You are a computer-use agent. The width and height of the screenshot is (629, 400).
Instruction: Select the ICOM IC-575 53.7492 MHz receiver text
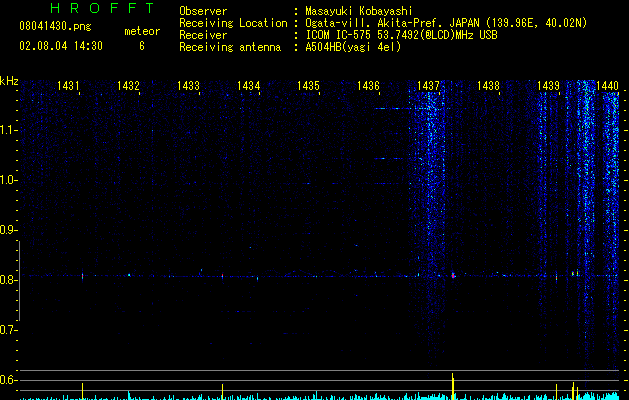click(x=401, y=35)
